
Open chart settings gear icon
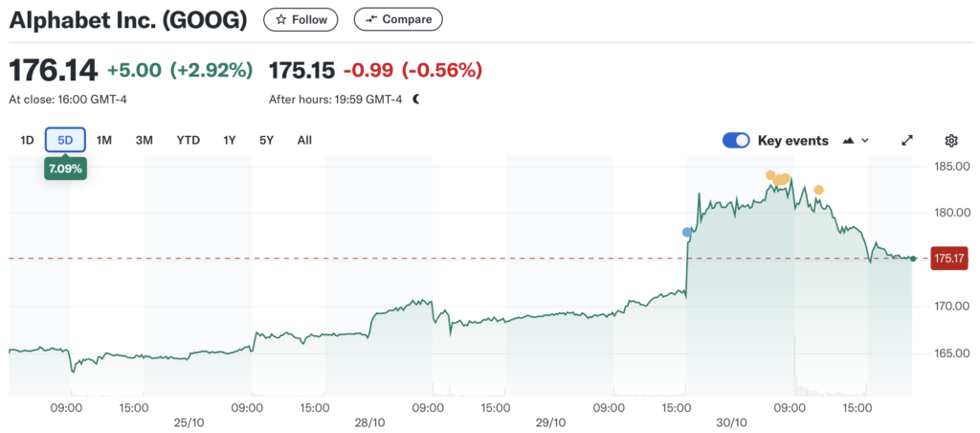(950, 141)
